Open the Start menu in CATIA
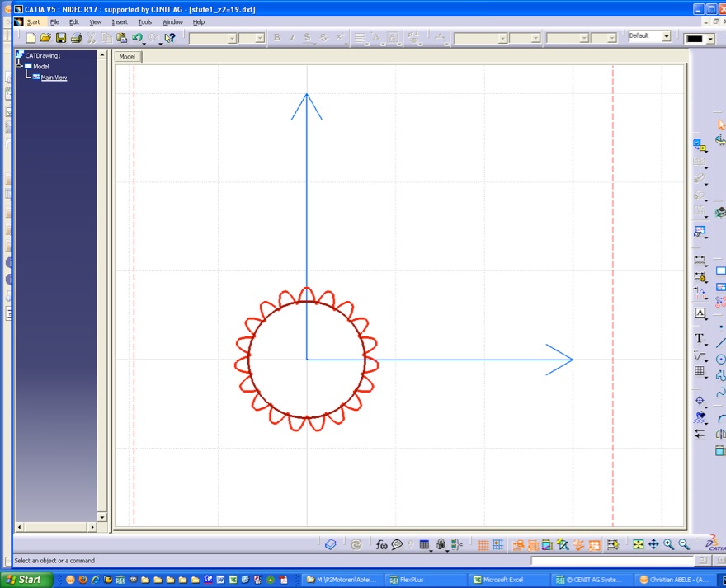This screenshot has height=588, width=726. tap(33, 21)
